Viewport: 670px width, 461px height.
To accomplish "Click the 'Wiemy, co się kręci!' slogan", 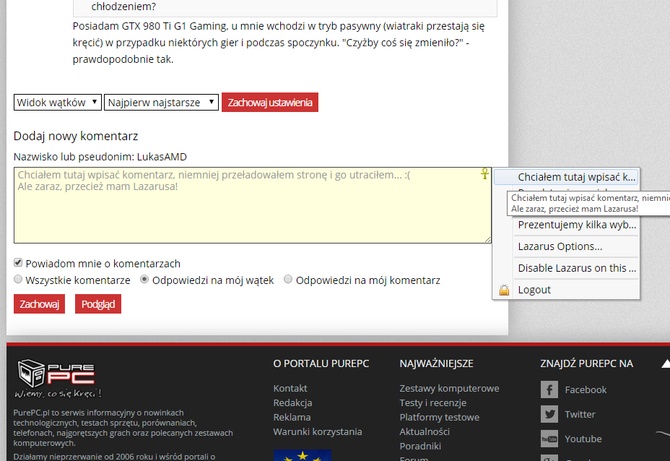I will tap(58, 393).
